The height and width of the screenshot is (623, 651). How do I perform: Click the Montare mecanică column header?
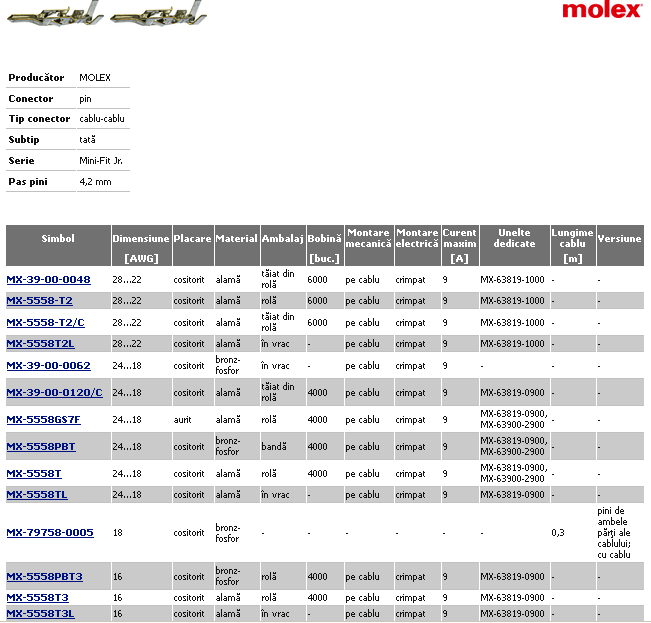(x=369, y=245)
